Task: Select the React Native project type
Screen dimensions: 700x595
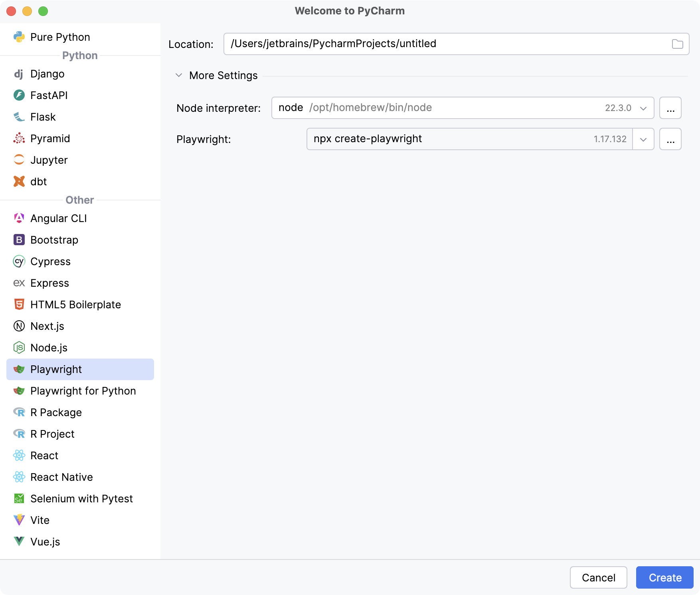Action: click(x=61, y=477)
